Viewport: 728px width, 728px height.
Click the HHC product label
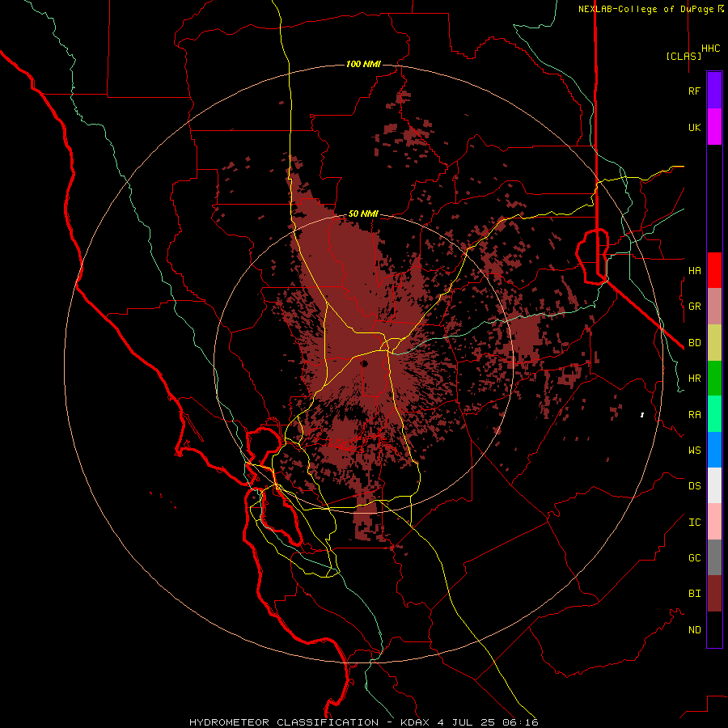click(x=710, y=49)
